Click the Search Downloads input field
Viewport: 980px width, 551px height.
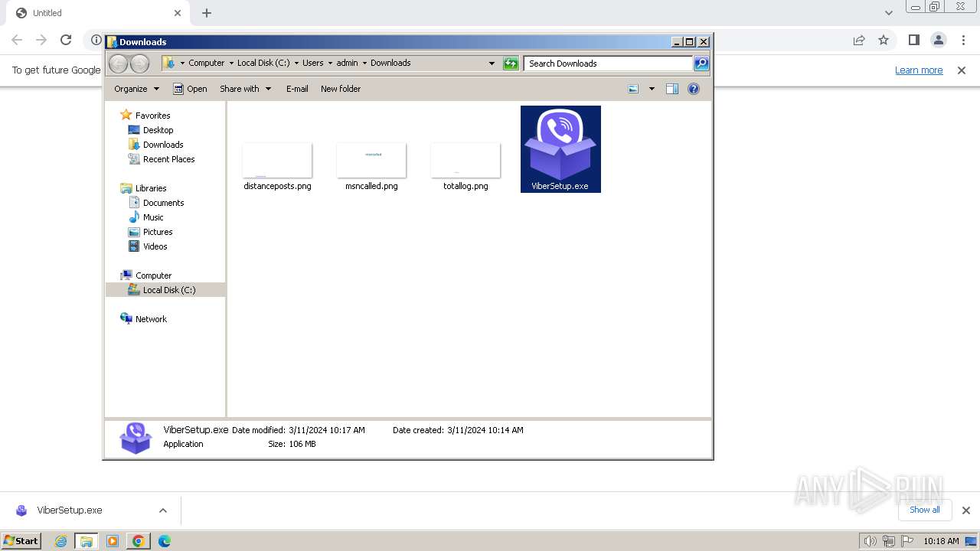609,64
